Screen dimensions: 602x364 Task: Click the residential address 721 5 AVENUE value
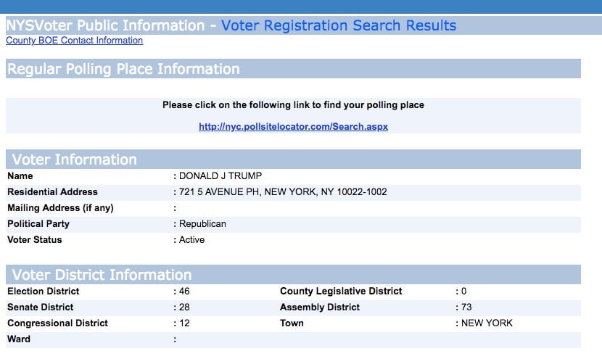283,192
